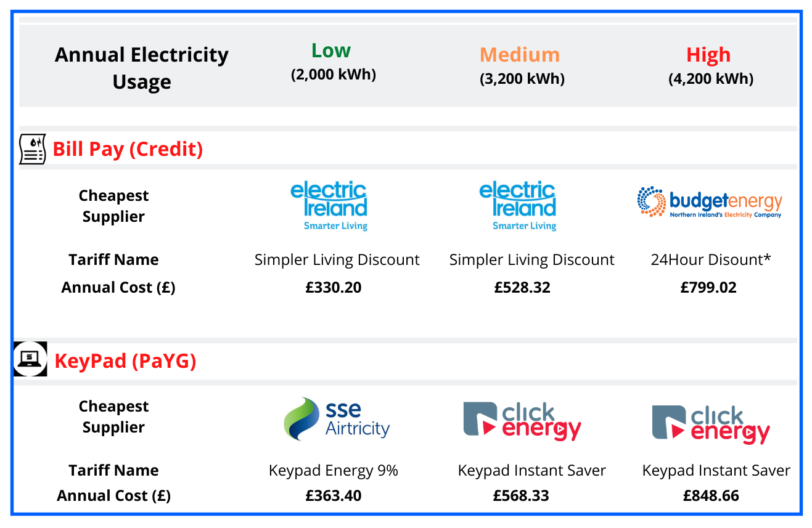The image size is (812, 528).
Task: Select the £568.33 annual cost
Action: tap(521, 495)
